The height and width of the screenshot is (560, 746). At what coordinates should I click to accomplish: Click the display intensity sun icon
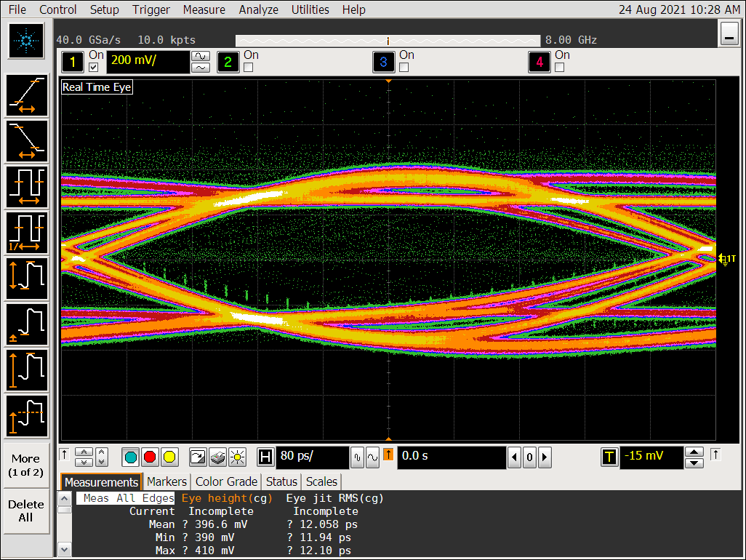pyautogui.click(x=237, y=457)
